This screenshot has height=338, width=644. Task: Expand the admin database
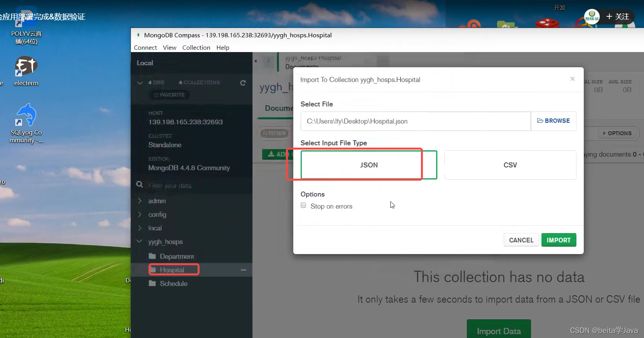(x=140, y=201)
